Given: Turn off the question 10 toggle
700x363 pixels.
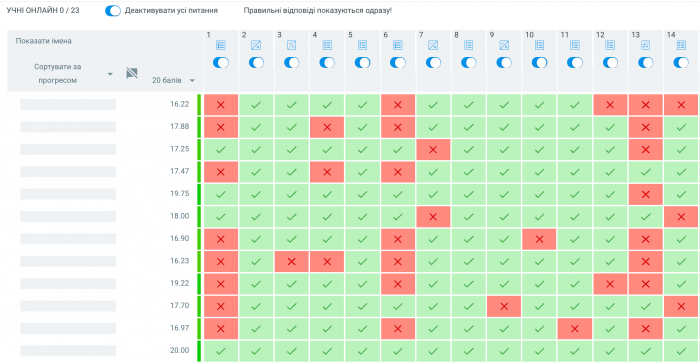Looking at the screenshot, I should point(539,63).
